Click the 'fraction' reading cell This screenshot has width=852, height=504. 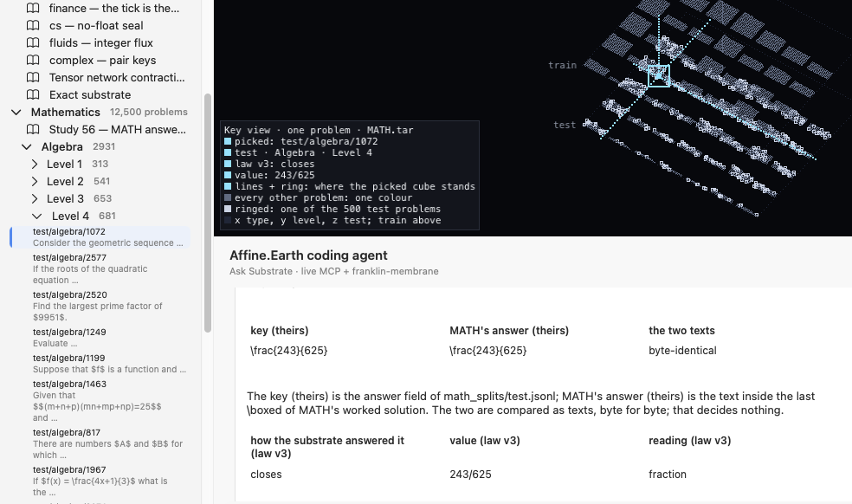(668, 475)
